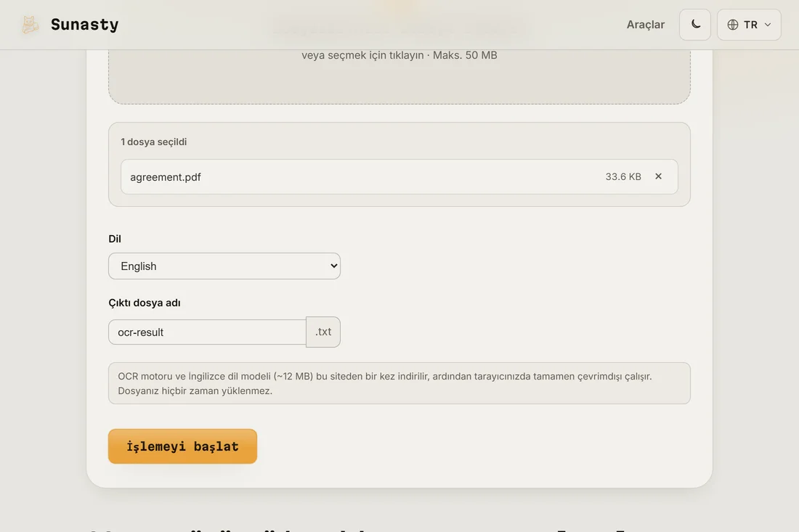The image size is (799, 532).
Task: Remove agreement.pdf with the X icon
Action: [658, 176]
